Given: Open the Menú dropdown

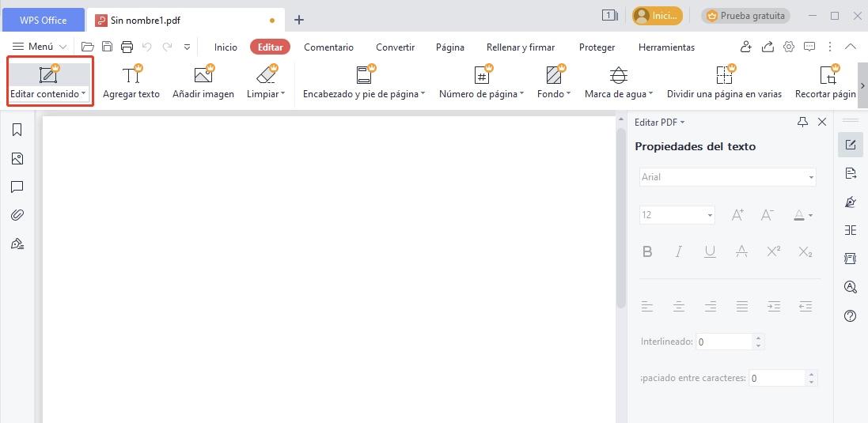Looking at the screenshot, I should click(40, 47).
